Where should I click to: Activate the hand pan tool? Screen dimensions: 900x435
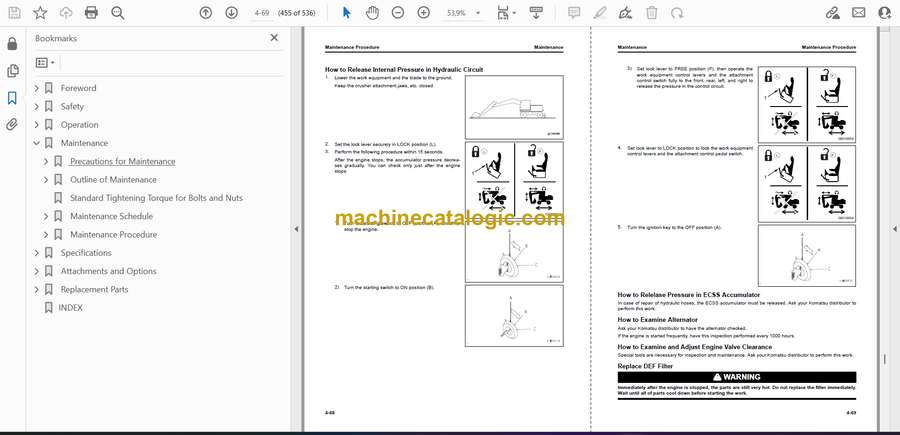coord(373,13)
